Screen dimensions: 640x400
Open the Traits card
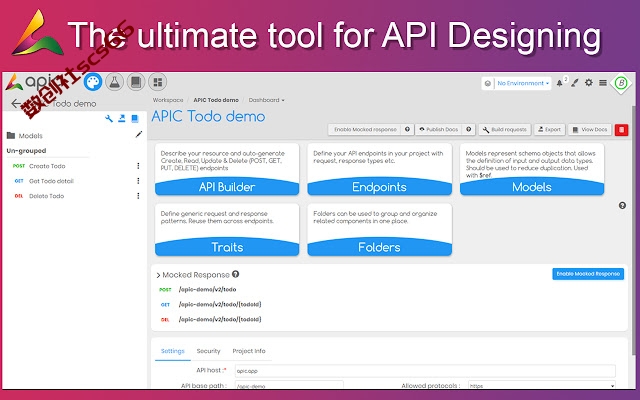[x=227, y=230]
